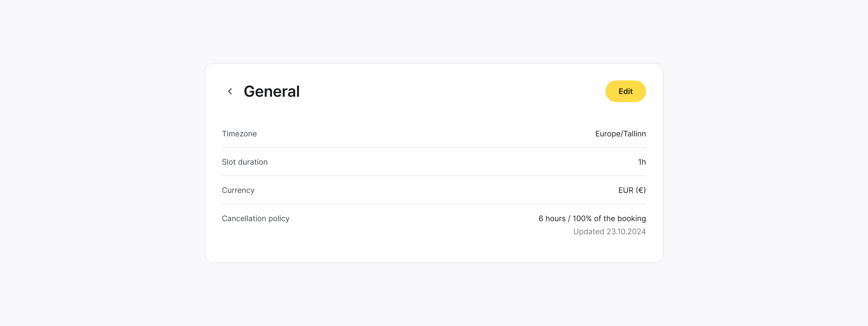Click the Slot duration label text

point(245,162)
